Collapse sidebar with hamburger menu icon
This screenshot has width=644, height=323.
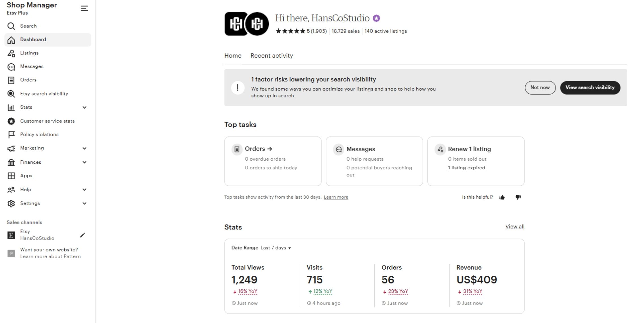tap(84, 8)
